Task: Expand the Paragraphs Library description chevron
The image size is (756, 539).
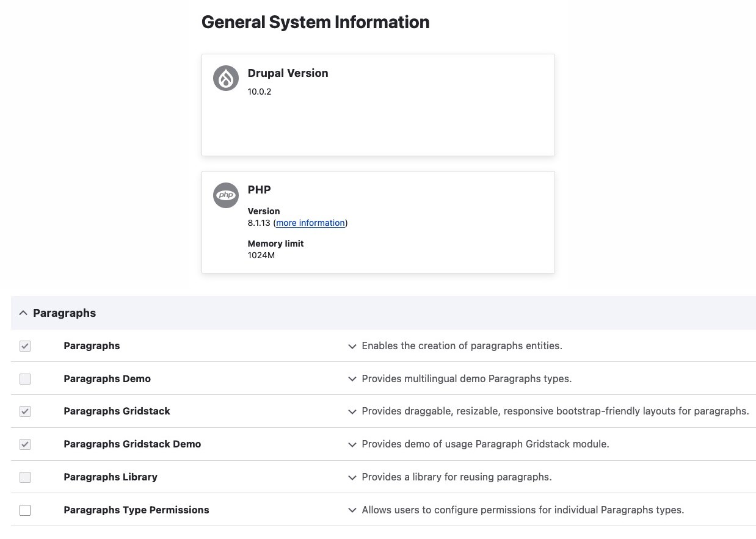Action: point(352,477)
